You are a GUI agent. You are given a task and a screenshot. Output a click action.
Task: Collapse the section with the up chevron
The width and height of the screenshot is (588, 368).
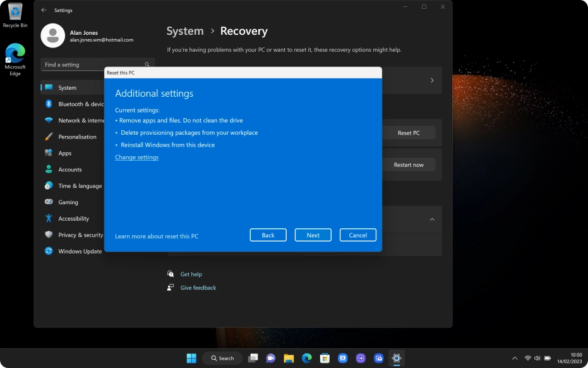coord(432,218)
